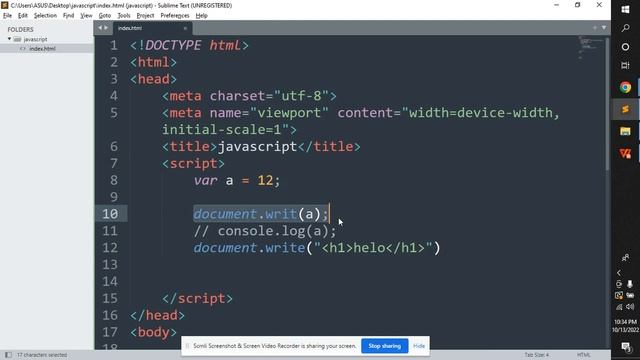Open the Windows Start menu
The image size is (640, 360).
coord(625,9)
